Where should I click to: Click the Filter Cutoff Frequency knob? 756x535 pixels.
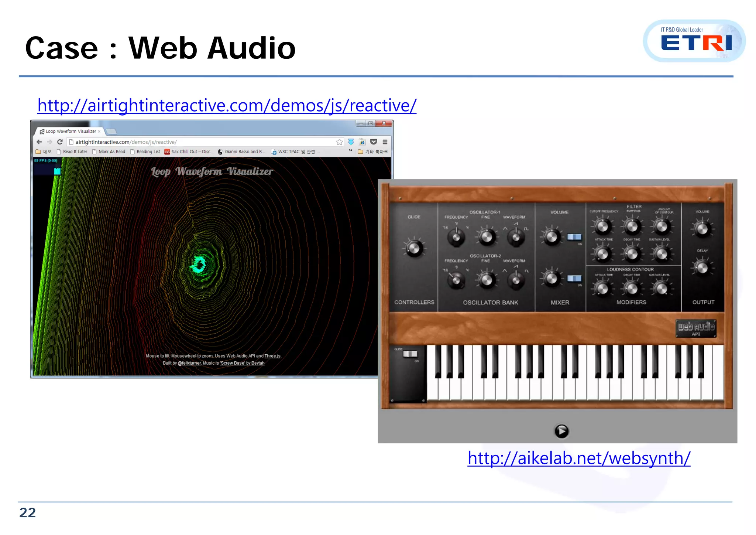point(602,226)
